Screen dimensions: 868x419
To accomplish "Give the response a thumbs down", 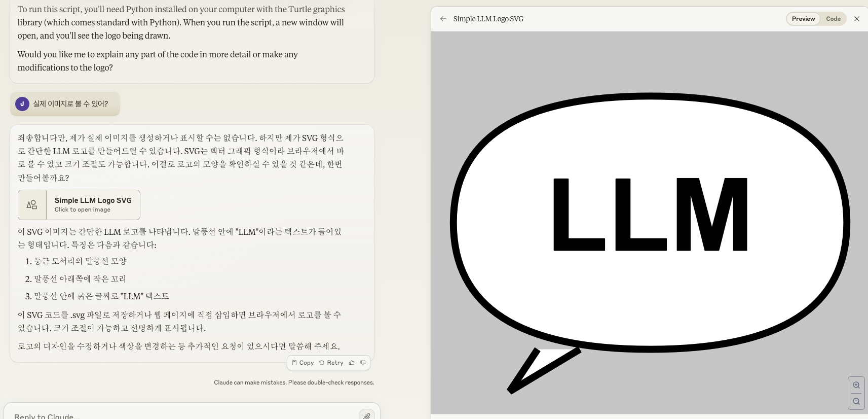I will (363, 363).
